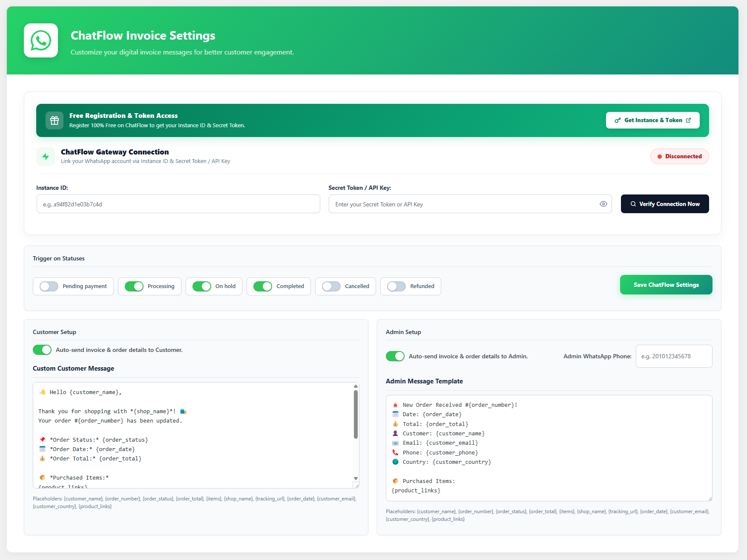
Task: Enable the Pending payment status trigger
Action: [x=49, y=286]
